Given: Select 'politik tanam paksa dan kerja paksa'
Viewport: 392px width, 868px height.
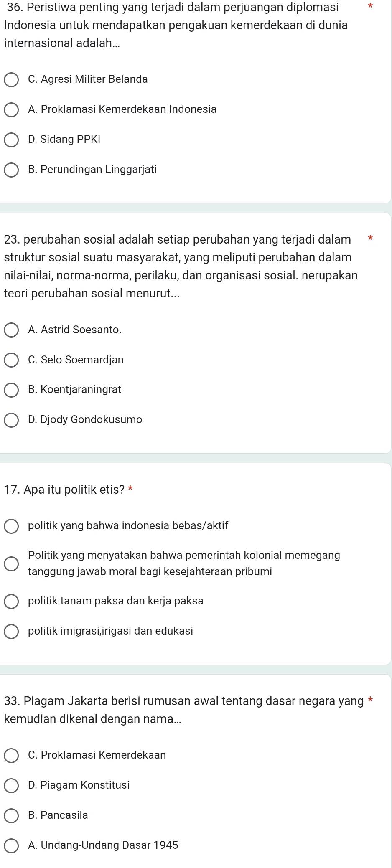Looking at the screenshot, I should [x=11, y=602].
